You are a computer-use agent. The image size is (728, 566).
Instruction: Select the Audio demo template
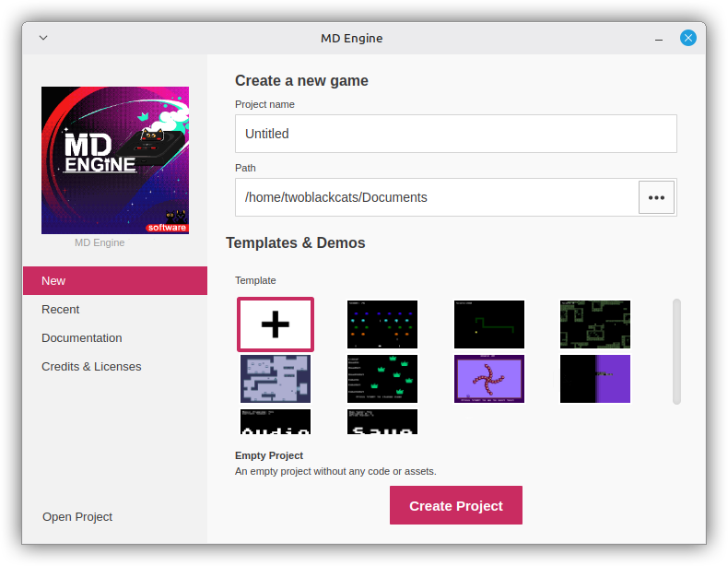276,422
